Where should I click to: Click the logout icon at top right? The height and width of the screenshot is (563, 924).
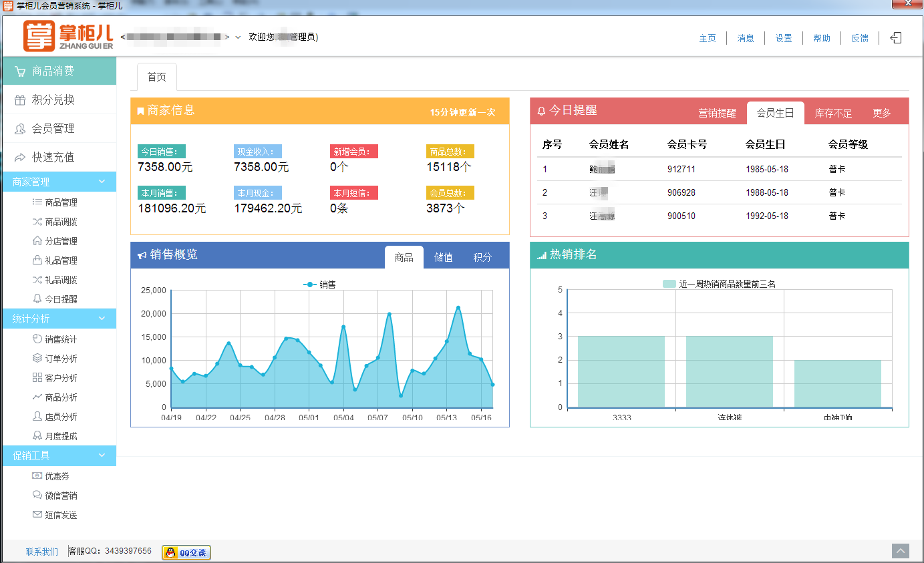click(896, 38)
